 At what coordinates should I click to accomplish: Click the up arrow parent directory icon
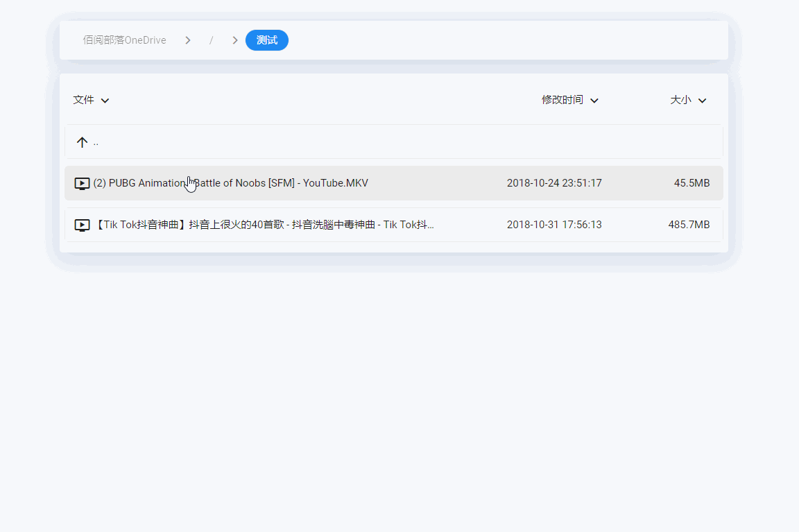pos(82,142)
